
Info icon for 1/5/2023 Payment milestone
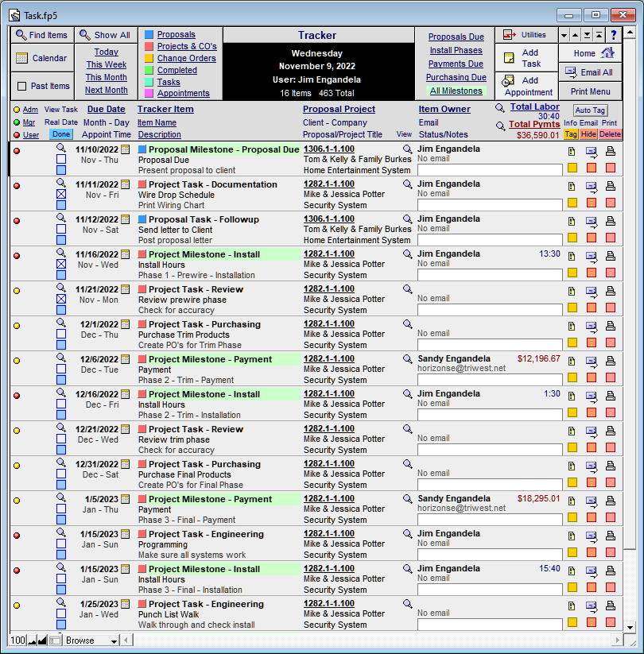pos(572,501)
